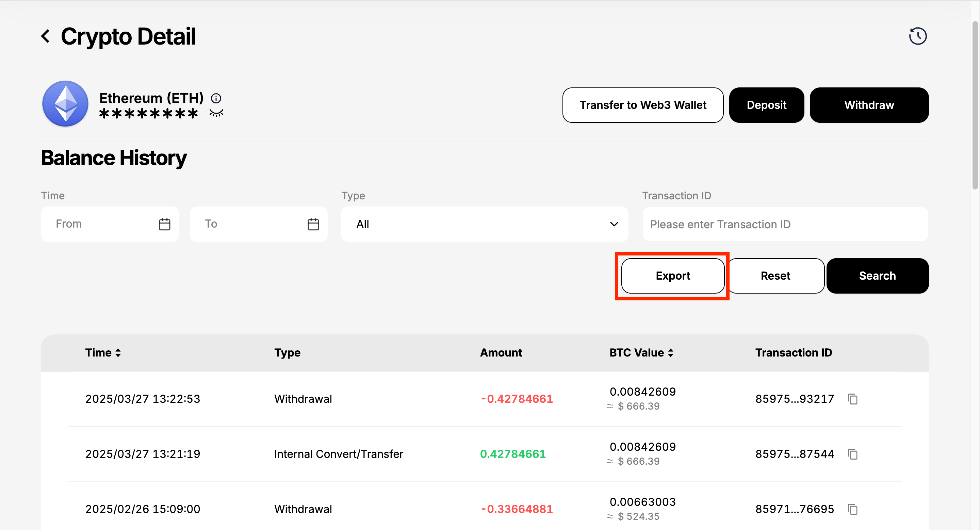Screen dimensions: 980x530
Task: Click the Transaction ID column header
Action: click(794, 353)
